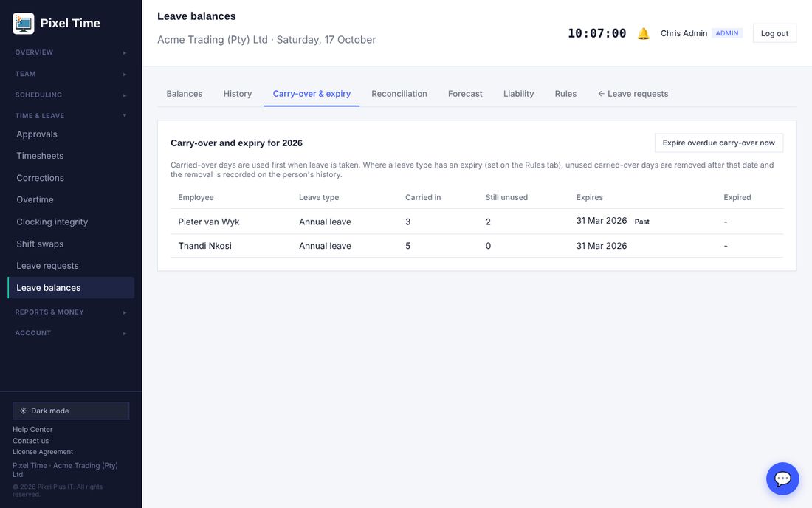The image size is (812, 508).
Task: Open the Help Center link
Action: [x=32, y=429]
